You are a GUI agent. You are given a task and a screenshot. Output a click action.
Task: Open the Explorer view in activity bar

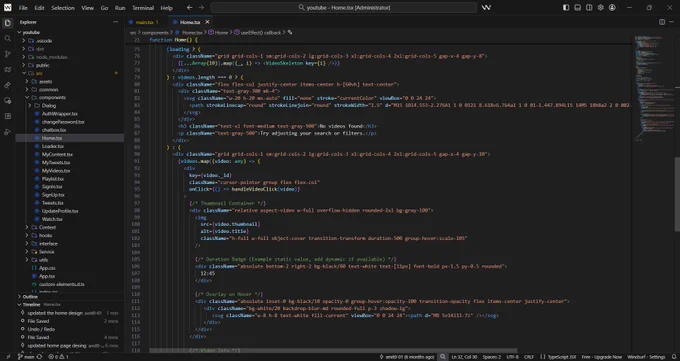(x=7, y=23)
